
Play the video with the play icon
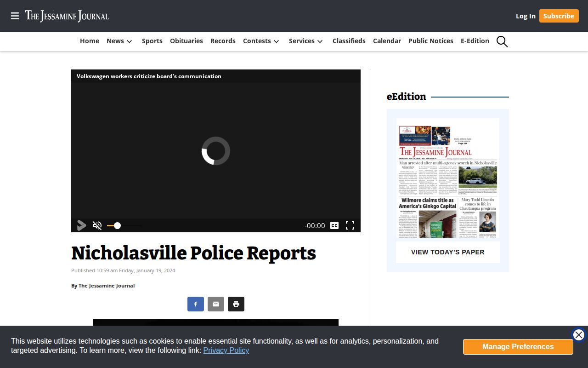point(82,225)
